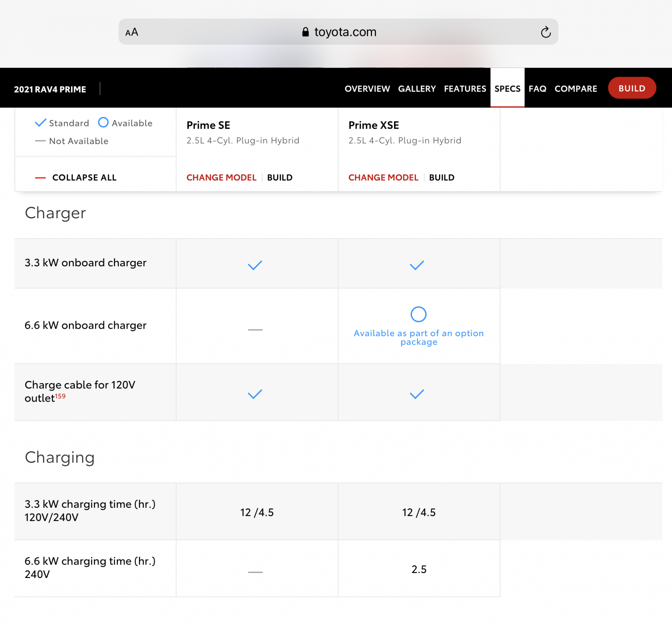Click Prime XSE checkmark for 120V charge cable
Screen dimensions: 672x625
[416, 394]
